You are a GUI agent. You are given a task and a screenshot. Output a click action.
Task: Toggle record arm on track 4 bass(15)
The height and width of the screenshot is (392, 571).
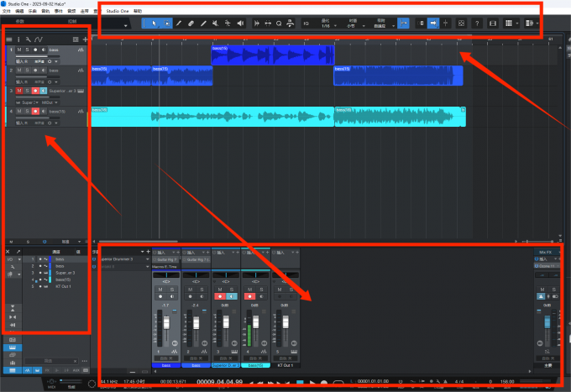(x=35, y=111)
